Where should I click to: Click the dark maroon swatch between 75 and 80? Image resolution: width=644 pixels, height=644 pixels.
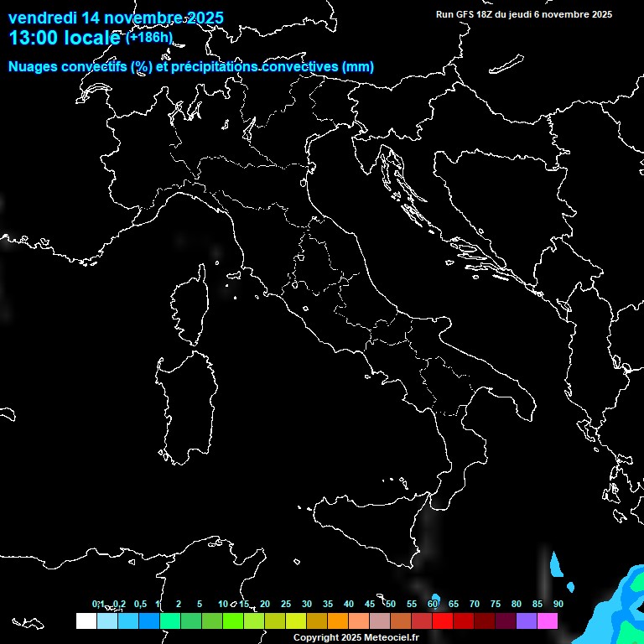505,621
